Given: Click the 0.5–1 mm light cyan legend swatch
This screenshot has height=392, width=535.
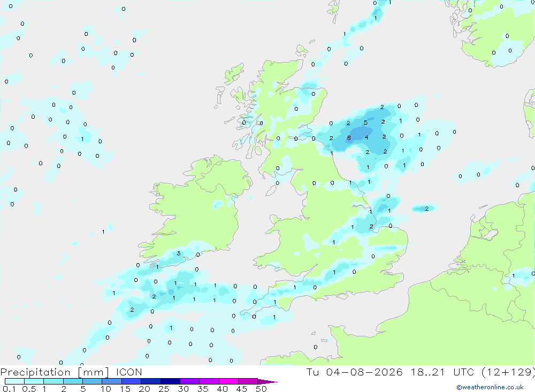Looking at the screenshot, I should click(x=34, y=381).
